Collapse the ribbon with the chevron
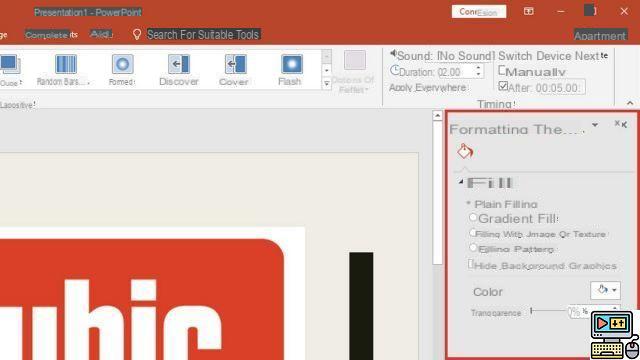 pyautogui.click(x=630, y=103)
